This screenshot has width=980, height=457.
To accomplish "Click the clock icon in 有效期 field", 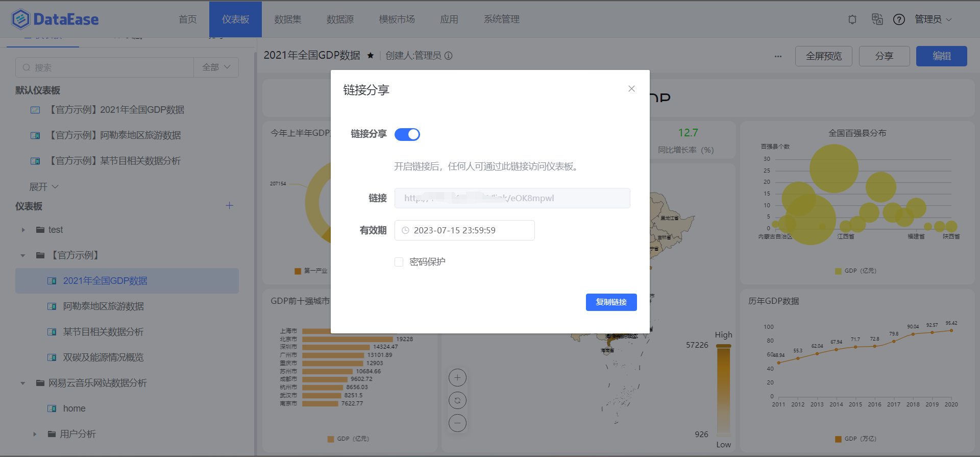I will click(x=405, y=230).
